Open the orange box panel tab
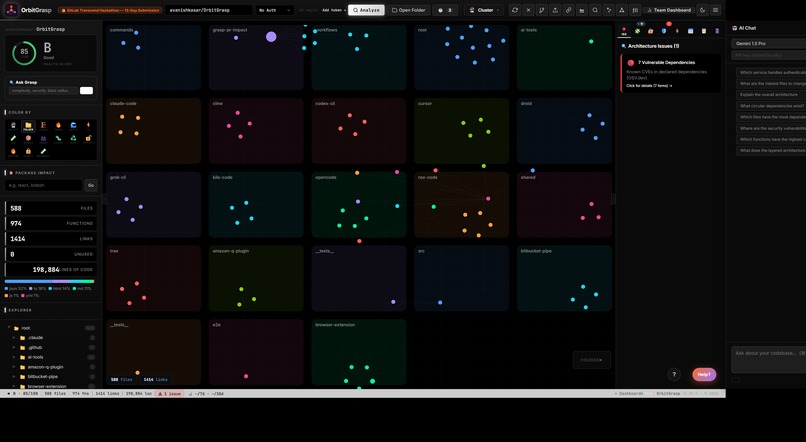806x442 pixels. pos(651,31)
